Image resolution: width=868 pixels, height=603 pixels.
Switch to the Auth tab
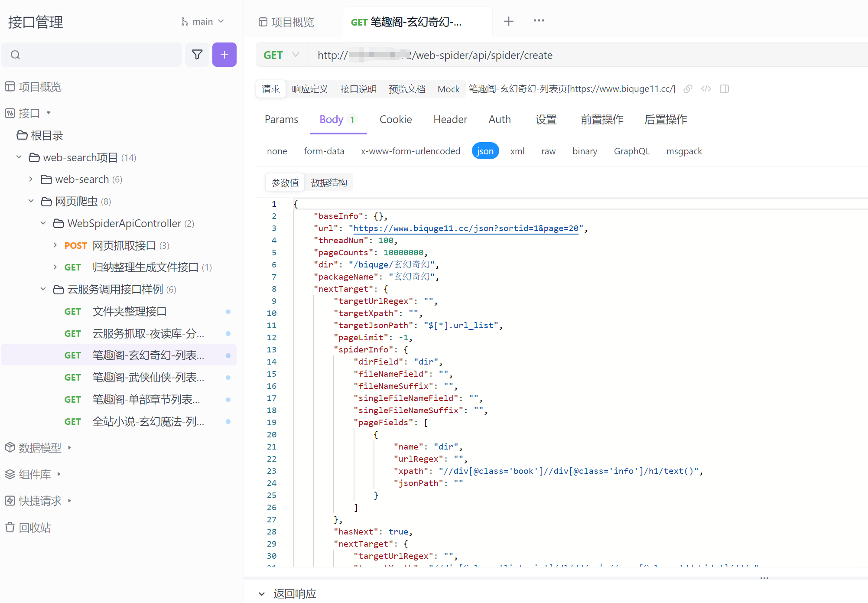click(x=500, y=120)
